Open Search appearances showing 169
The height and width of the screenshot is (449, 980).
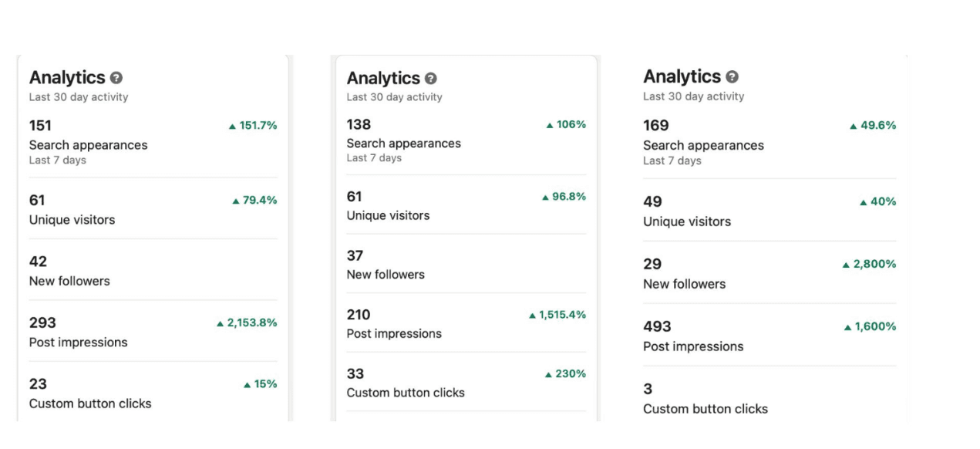pos(770,142)
